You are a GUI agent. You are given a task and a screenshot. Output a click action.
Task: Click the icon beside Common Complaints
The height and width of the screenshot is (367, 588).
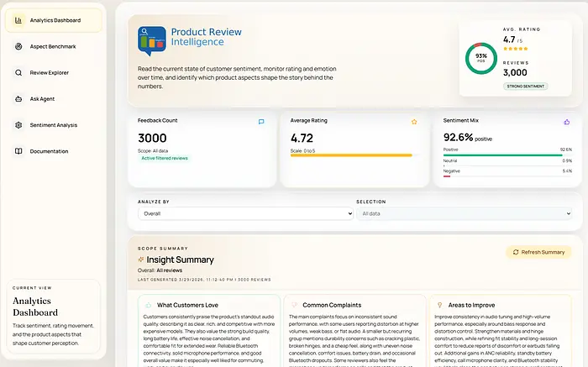pyautogui.click(x=293, y=305)
